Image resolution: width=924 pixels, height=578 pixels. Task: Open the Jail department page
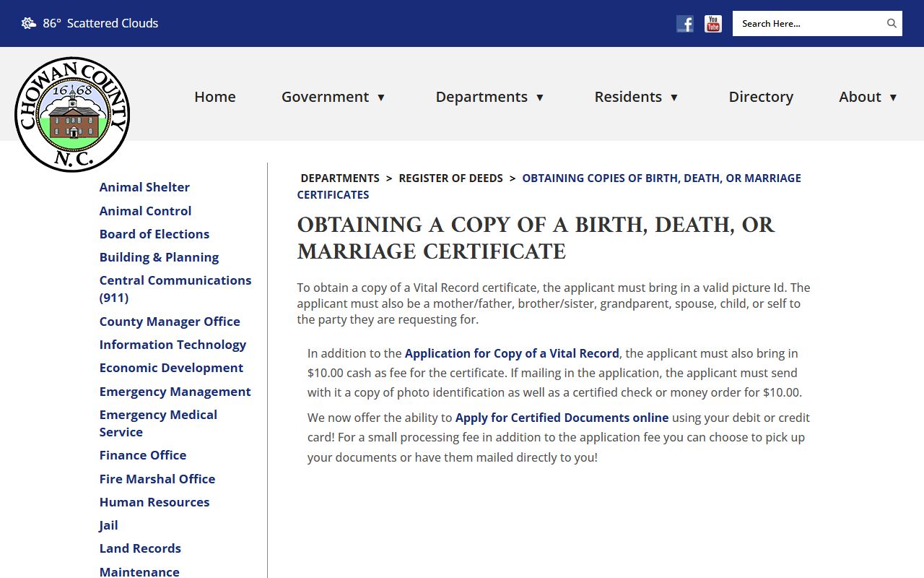tap(108, 525)
